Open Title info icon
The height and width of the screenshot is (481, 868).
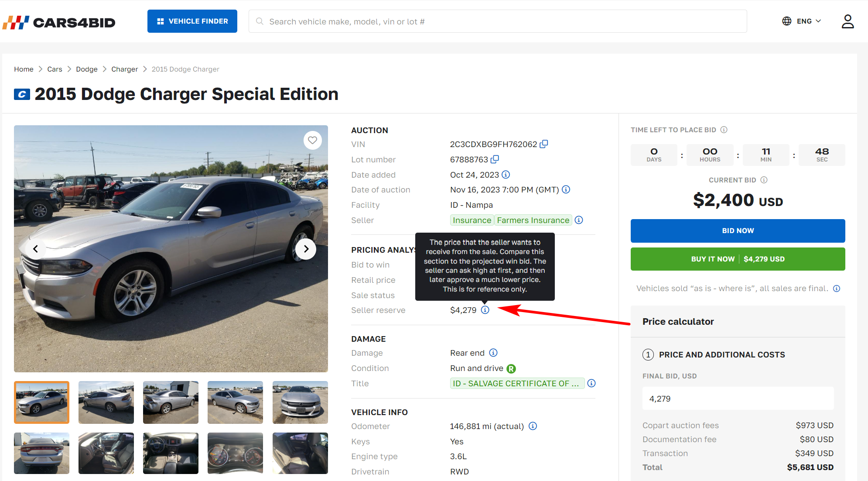click(591, 383)
